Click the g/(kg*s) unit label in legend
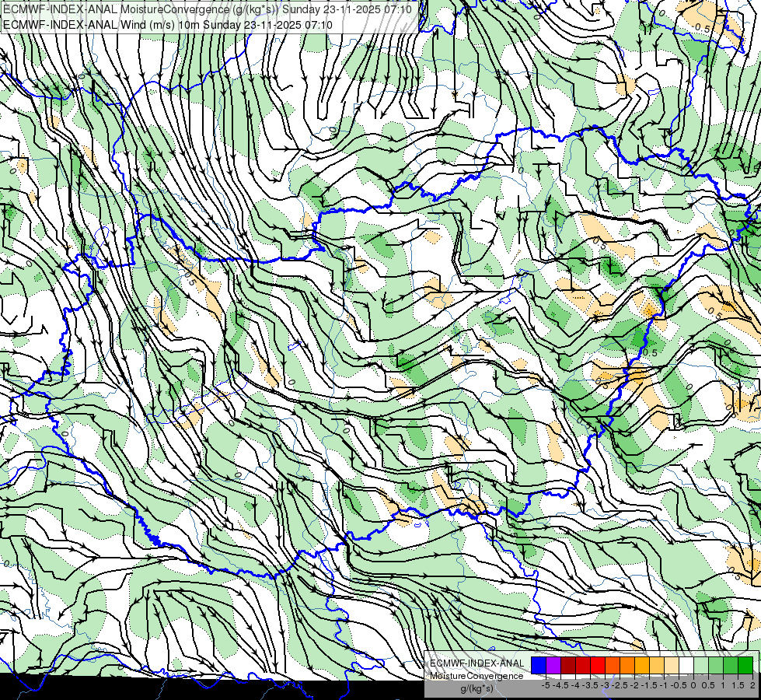Image resolution: width=761 pixels, height=700 pixels. (x=476, y=689)
